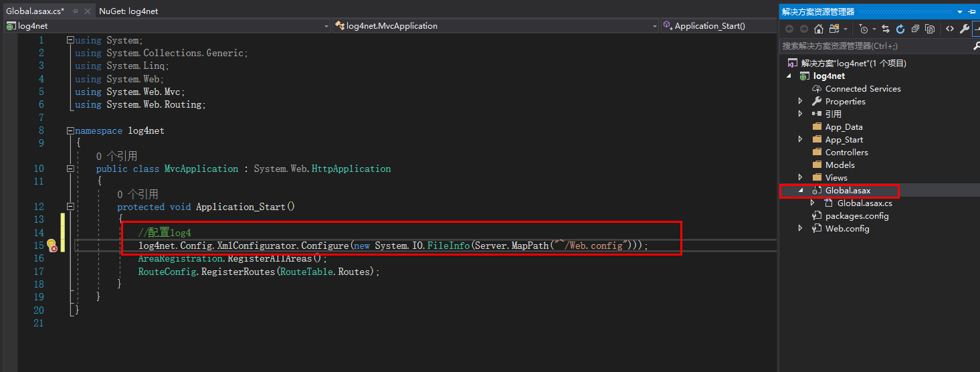This screenshot has height=372, width=980.
Task: Open the pending changes filter clock icon
Action: coord(864,29)
